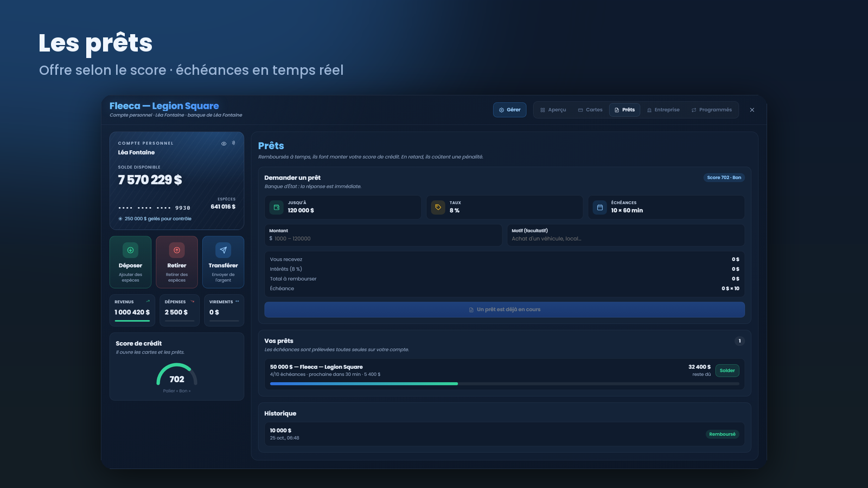Click the wallet icon in the Jusqu'à tile

(x=277, y=207)
